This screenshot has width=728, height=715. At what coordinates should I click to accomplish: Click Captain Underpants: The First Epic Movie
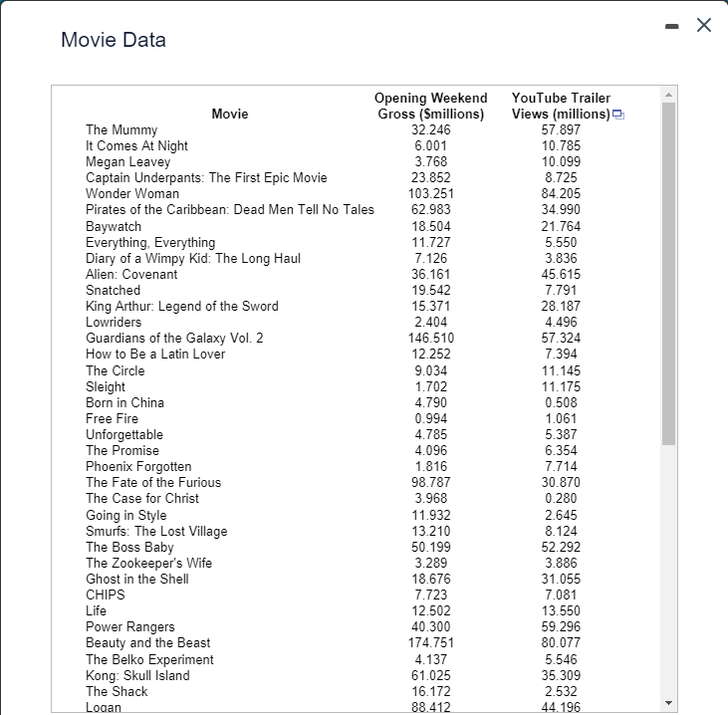pos(206,178)
